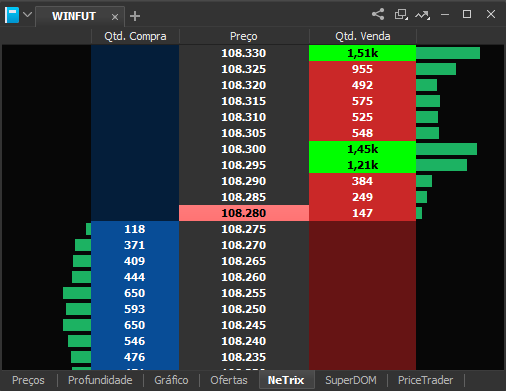Viewport: 506px width, 391px height.
Task: Click the green 1,51k sell quantity cell
Action: coord(363,53)
